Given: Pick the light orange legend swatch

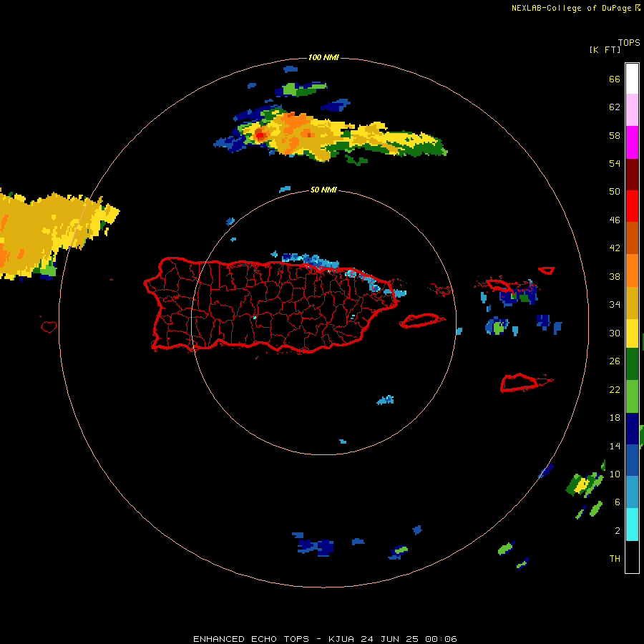Looking at the screenshot, I should (x=632, y=270).
